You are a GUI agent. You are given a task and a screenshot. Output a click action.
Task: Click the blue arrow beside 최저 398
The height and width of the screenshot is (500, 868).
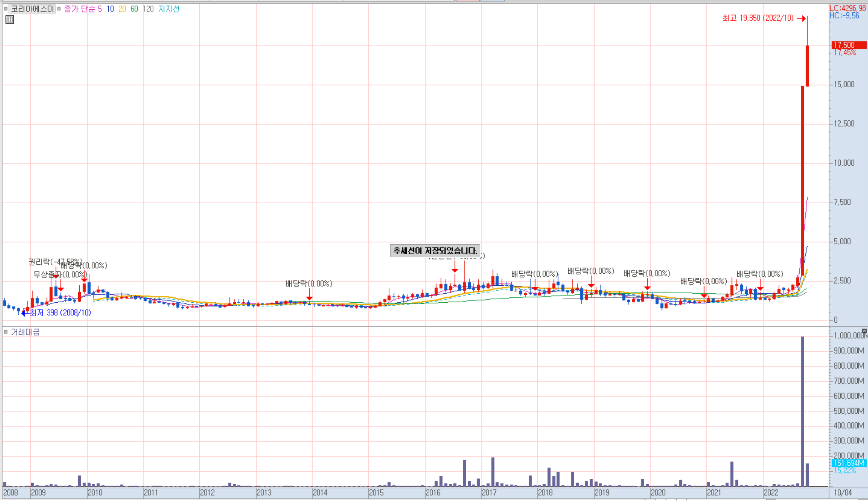coord(23,313)
